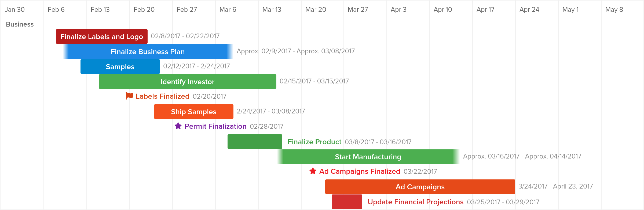Click the purple Permit Finalization star icon
The image size is (644, 210).
178,126
